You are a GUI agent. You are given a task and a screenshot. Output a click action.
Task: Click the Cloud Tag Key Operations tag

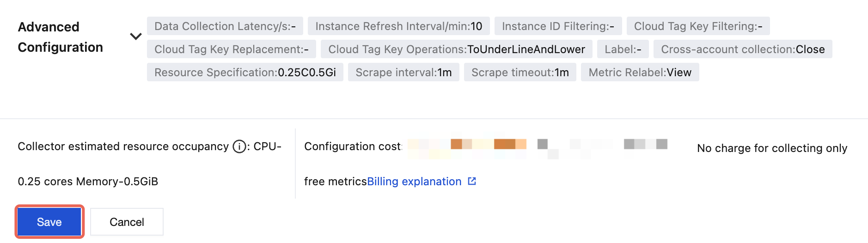(456, 49)
